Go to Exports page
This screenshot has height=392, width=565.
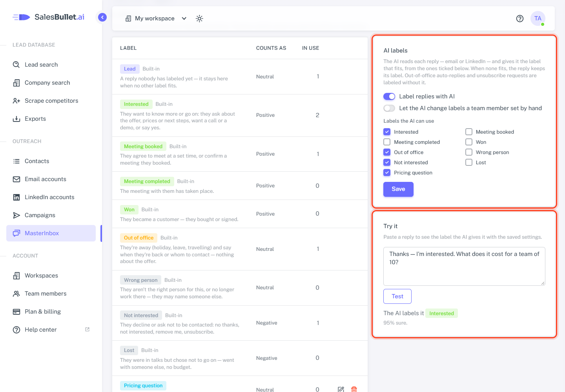[51, 119]
